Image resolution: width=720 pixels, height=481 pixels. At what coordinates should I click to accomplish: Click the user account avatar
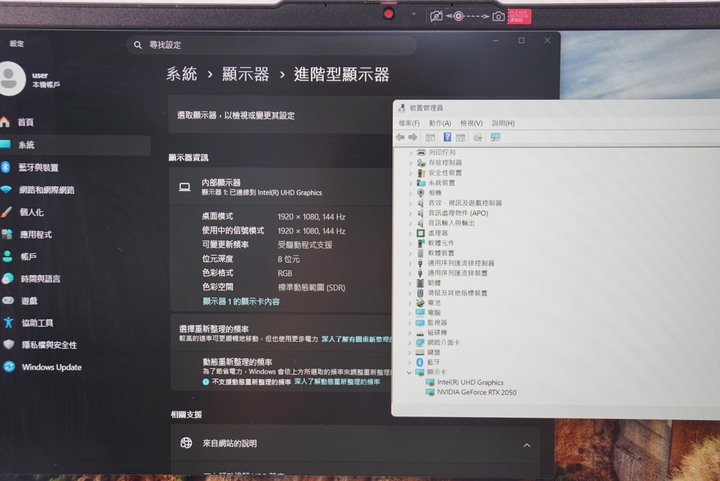11,78
